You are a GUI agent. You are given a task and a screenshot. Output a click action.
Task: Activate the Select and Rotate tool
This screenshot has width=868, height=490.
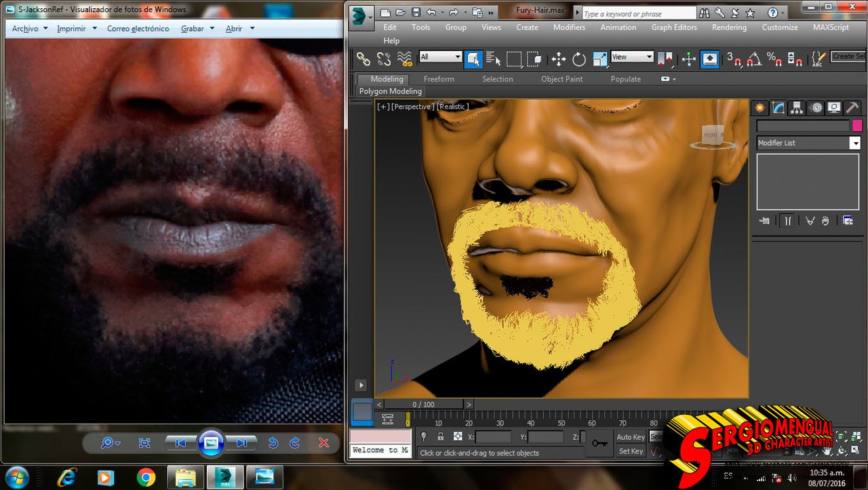tap(578, 60)
